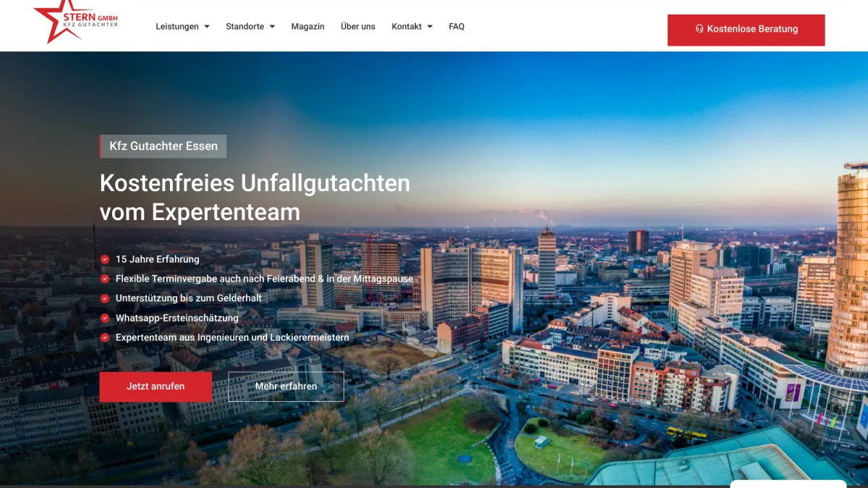Click the checkmark icon beside Expertenteam aus Ingenieuren
This screenshot has width=868, height=488.
click(x=105, y=337)
